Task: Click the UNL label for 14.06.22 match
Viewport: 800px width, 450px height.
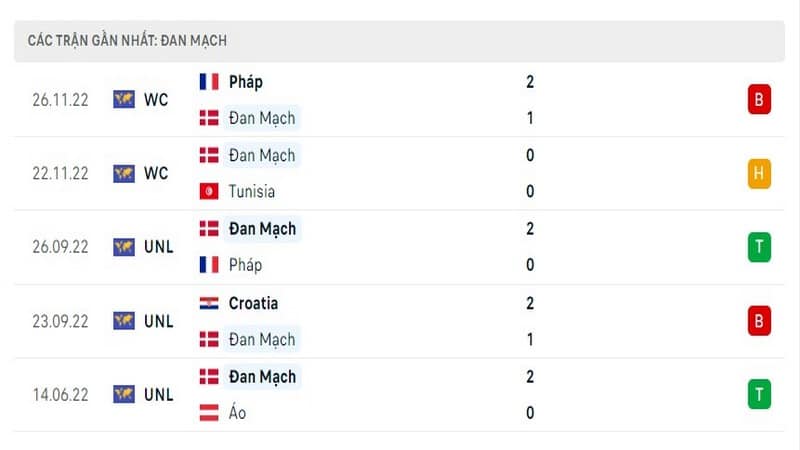Action: tap(159, 394)
